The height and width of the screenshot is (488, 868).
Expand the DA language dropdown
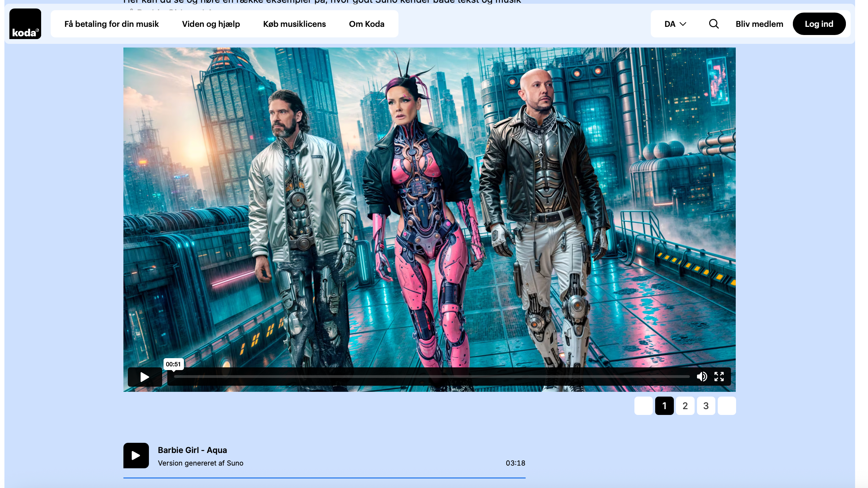(675, 24)
